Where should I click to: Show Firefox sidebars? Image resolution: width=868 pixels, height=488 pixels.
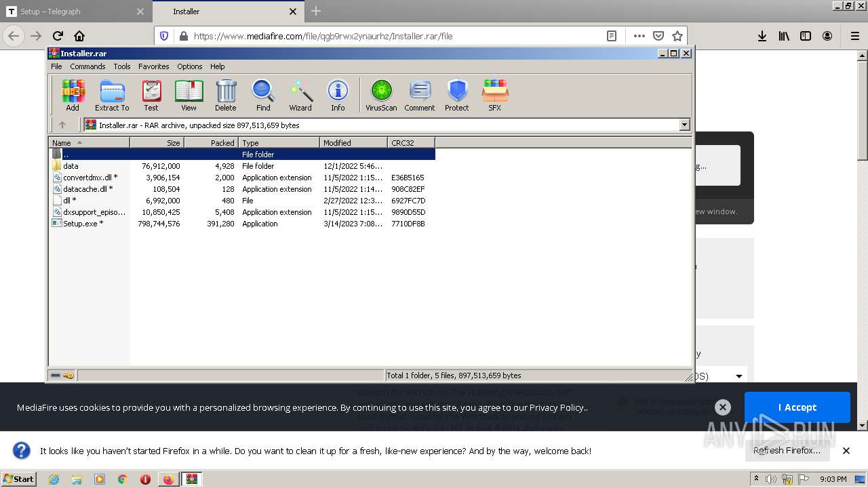pos(806,36)
